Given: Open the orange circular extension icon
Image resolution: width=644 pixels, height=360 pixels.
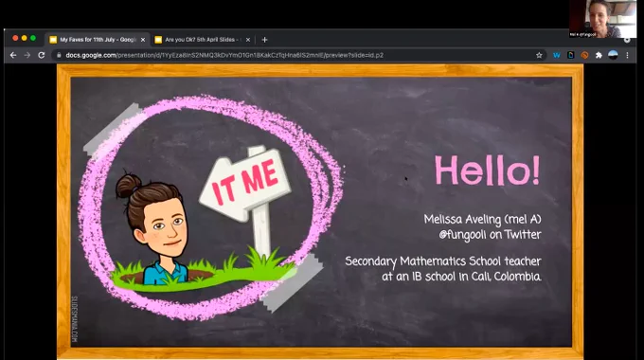Looking at the screenshot, I should pos(584,55).
